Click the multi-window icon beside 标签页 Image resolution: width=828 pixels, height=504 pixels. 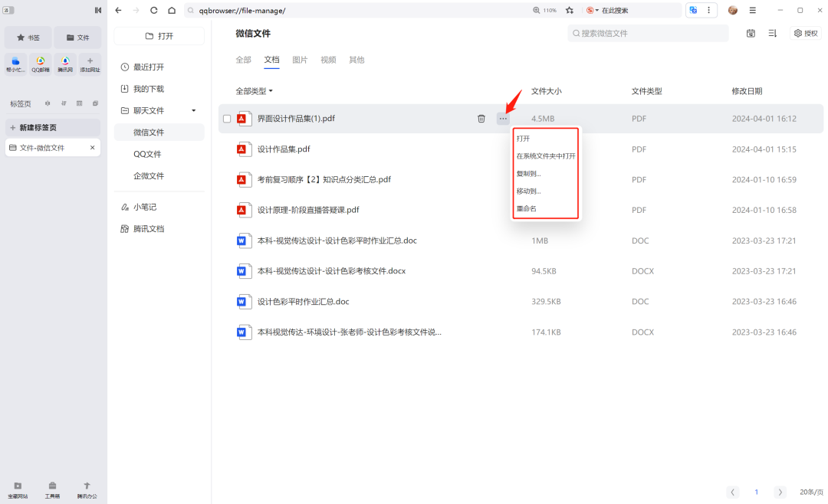(x=95, y=103)
